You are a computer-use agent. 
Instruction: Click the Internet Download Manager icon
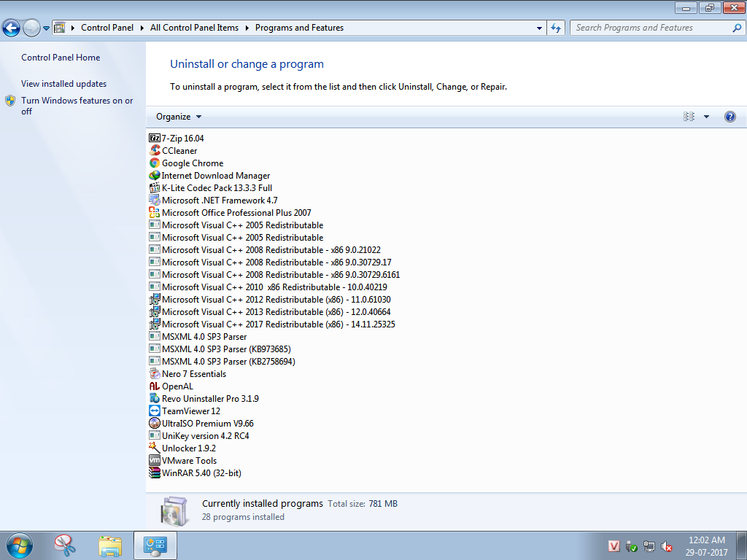(155, 175)
